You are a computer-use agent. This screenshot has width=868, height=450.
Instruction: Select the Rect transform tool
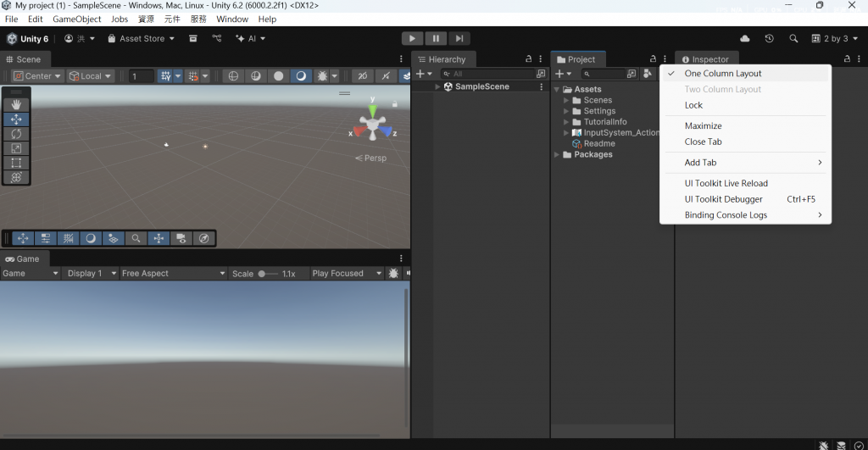16,163
